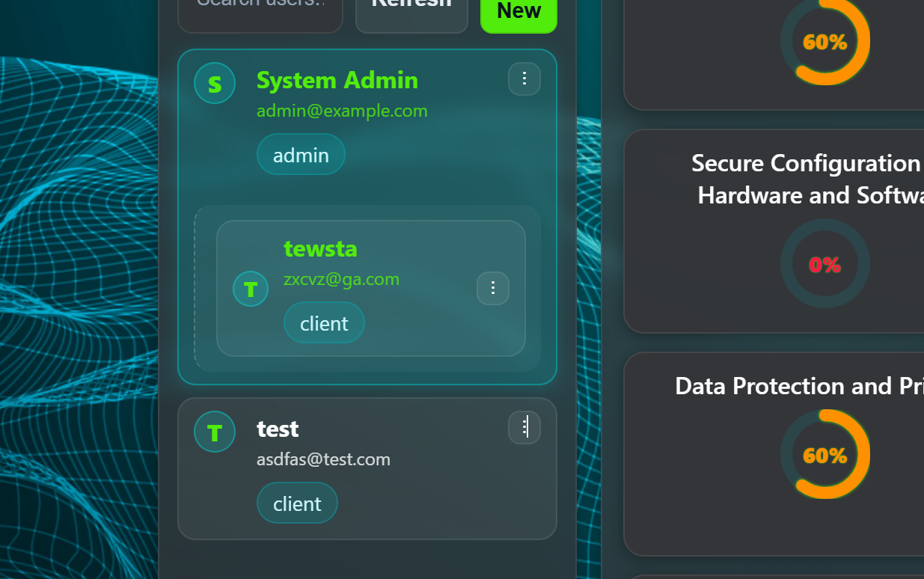Click the Data Protection 60% progress ring
924x579 pixels.
coord(824,455)
